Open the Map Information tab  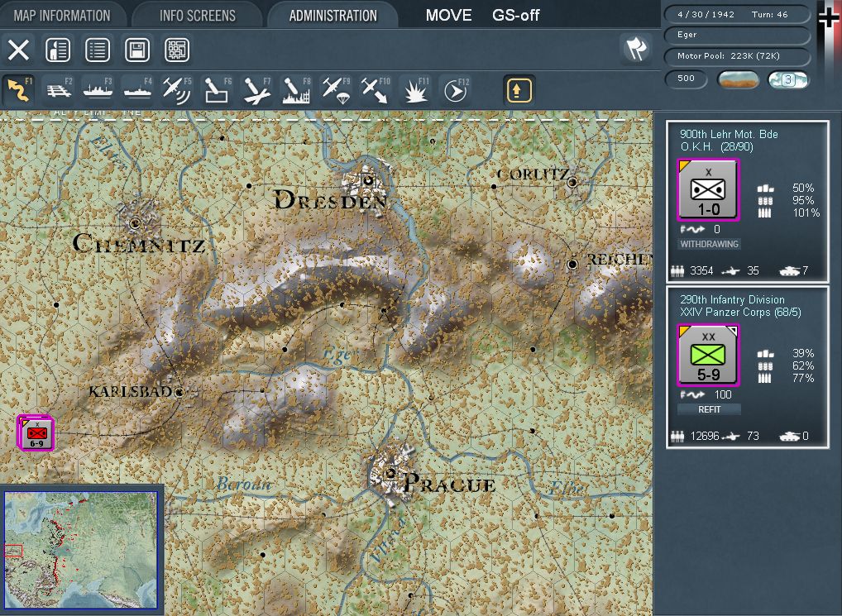point(62,16)
